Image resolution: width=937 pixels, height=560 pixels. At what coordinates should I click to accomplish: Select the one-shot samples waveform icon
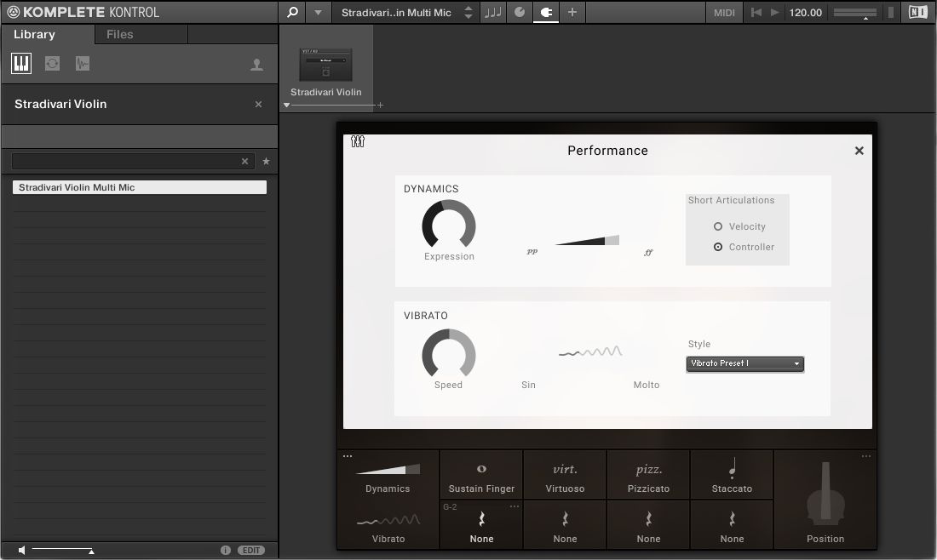[82, 63]
